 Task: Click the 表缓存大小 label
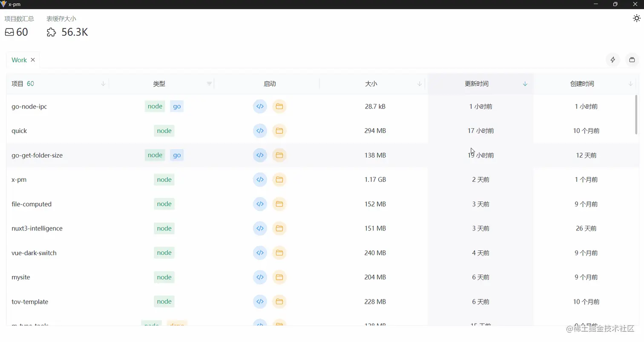(x=61, y=19)
